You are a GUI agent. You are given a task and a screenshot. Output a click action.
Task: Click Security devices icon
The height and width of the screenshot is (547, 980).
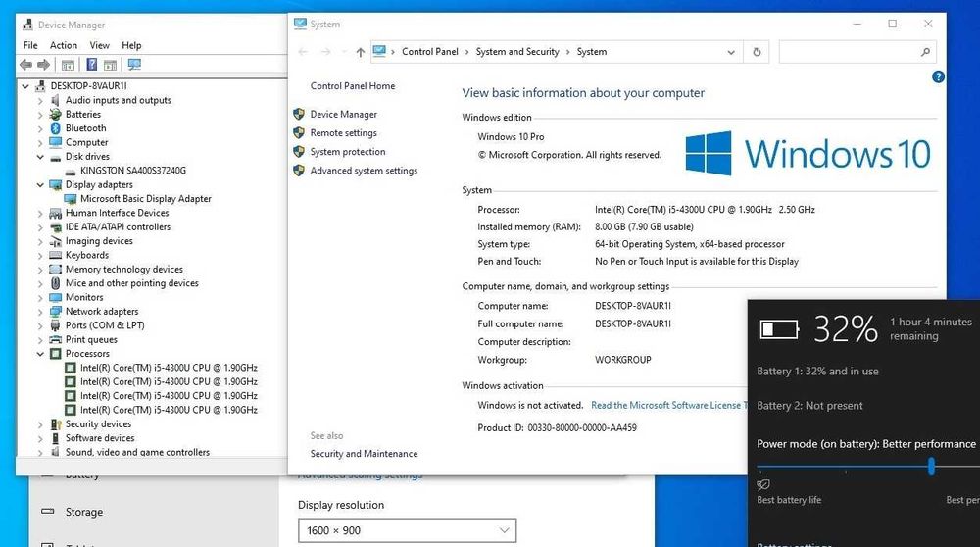click(55, 423)
